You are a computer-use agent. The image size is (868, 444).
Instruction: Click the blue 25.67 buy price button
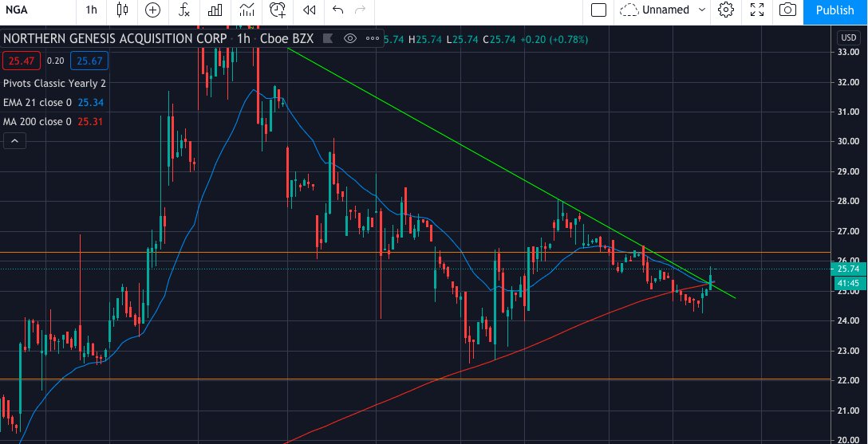89,61
